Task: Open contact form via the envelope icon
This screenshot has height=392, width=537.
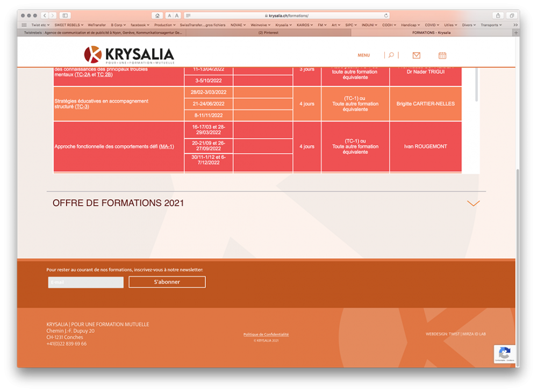Action: [416, 55]
